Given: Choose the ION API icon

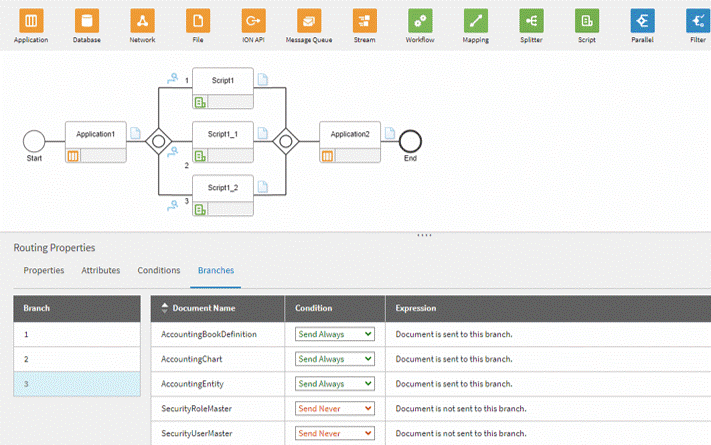Looking at the screenshot, I should tap(253, 20).
